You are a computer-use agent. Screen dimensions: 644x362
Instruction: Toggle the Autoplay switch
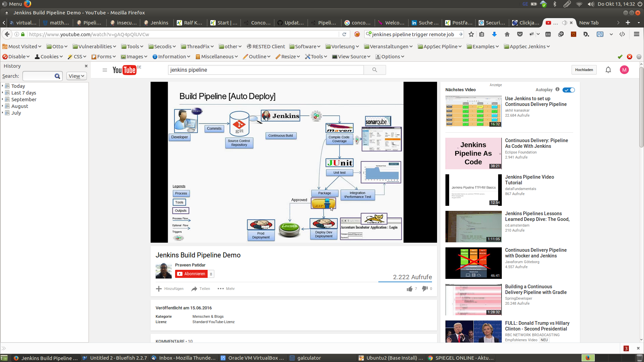(569, 90)
